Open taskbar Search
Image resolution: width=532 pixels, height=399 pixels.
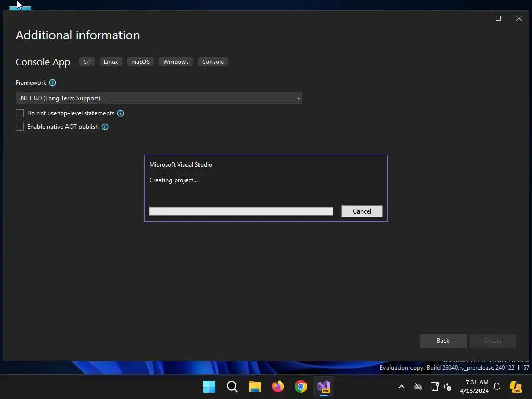point(232,387)
